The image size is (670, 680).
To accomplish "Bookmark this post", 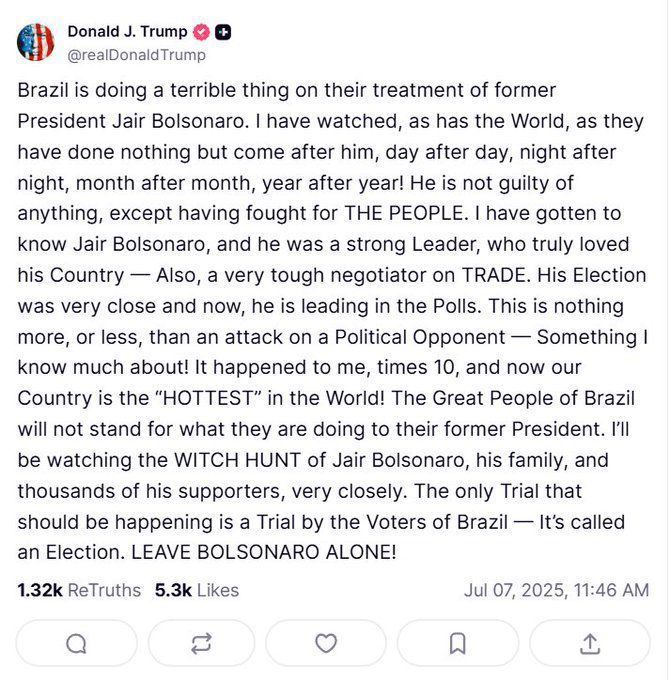I will point(457,643).
